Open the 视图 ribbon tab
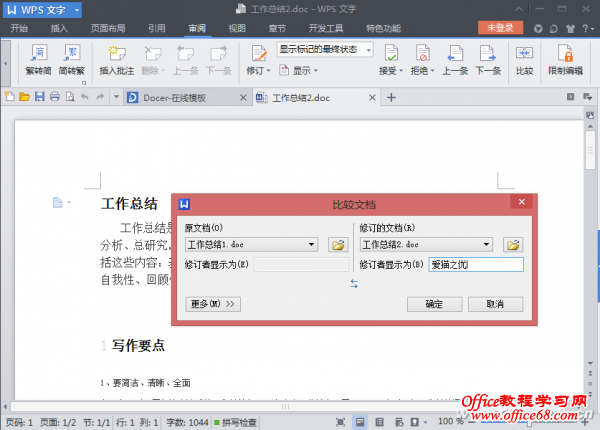This screenshot has width=600, height=430. [x=237, y=28]
